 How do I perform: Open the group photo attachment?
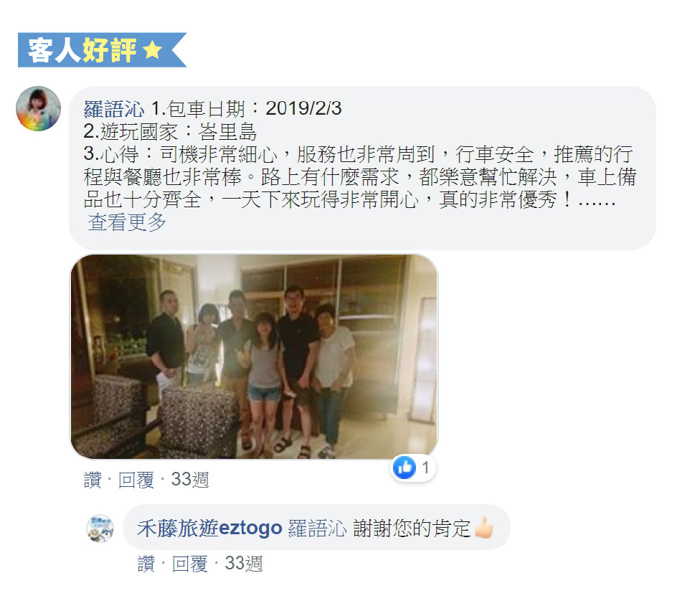point(254,356)
